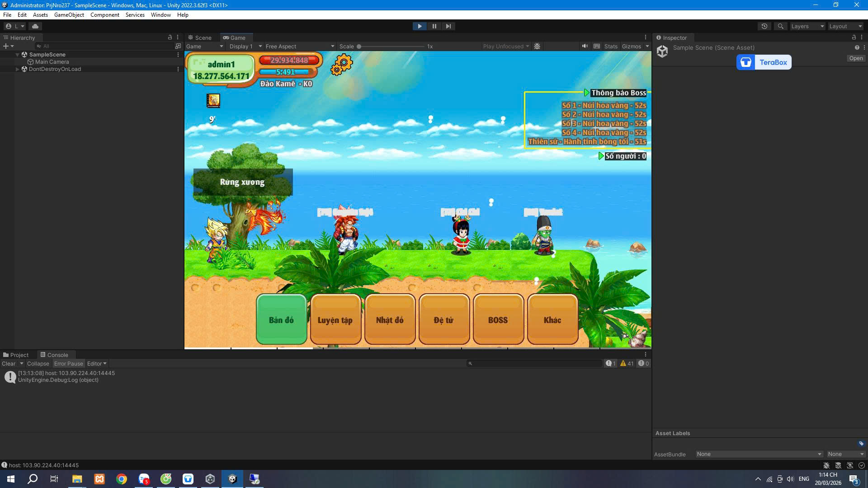Toggle the Stats overlay in Game view
The image size is (868, 488).
610,46
